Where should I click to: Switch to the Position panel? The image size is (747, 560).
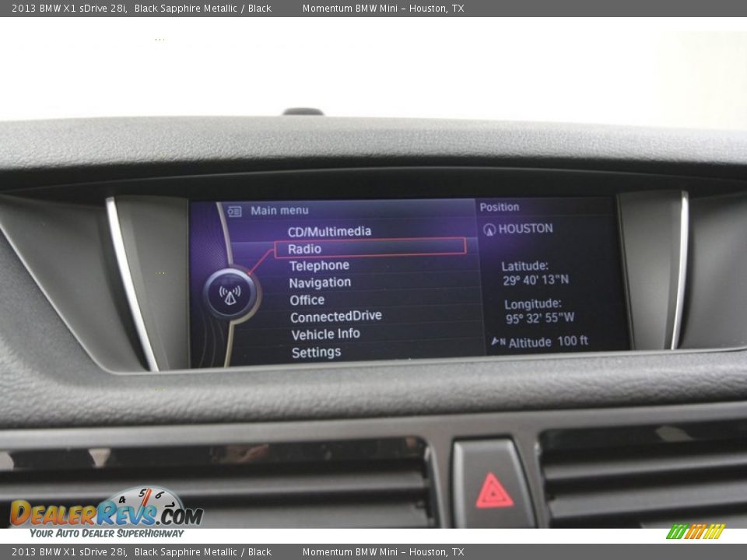(x=499, y=207)
